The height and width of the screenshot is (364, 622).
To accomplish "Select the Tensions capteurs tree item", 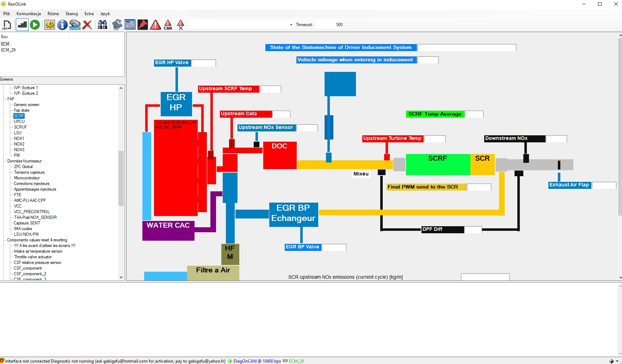I will click(x=29, y=172).
